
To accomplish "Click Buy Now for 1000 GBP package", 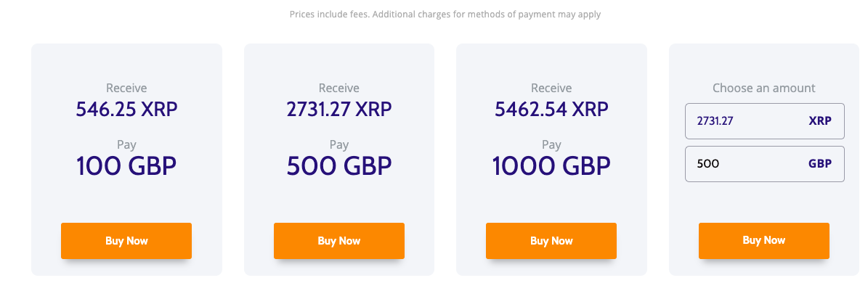I will [x=551, y=240].
